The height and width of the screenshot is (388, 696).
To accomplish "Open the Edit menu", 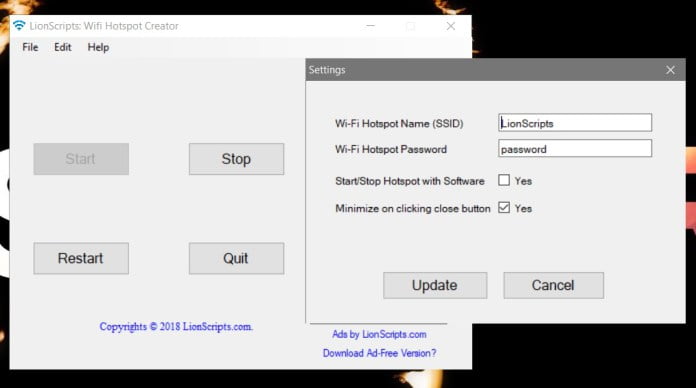I will click(63, 47).
